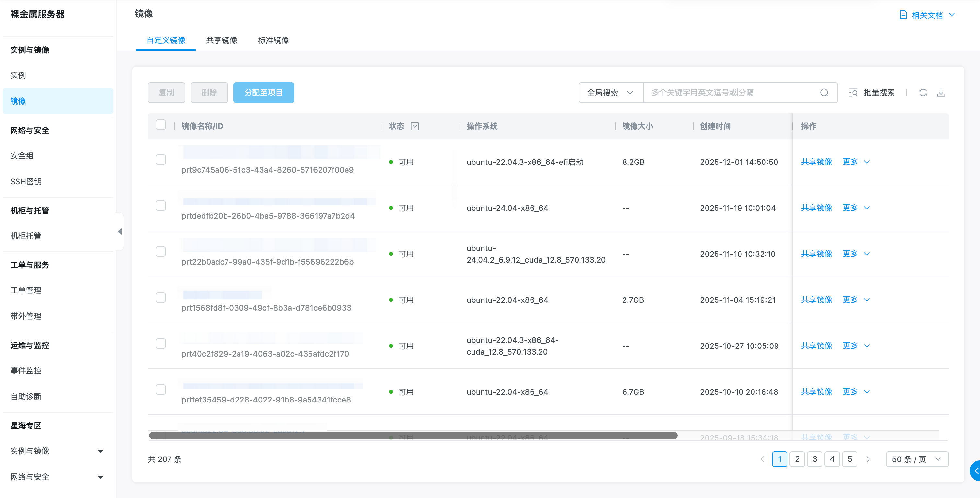Toggle the select-all checkbox in table header
This screenshot has width=980, height=498.
click(160, 125)
